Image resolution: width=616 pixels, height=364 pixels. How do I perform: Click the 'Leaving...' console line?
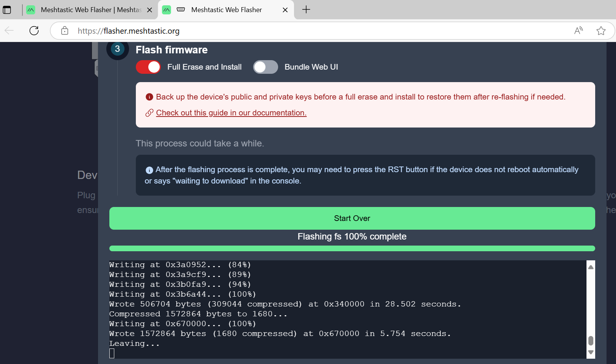[134, 344]
